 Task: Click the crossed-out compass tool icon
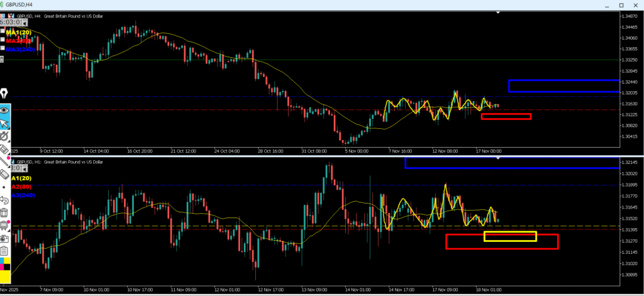5,136
